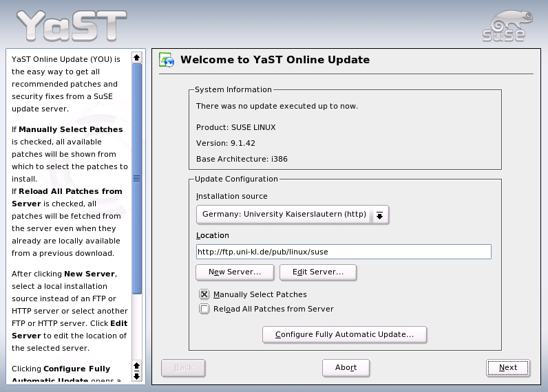Click the 'Update Configuration' group title

pyautogui.click(x=236, y=179)
